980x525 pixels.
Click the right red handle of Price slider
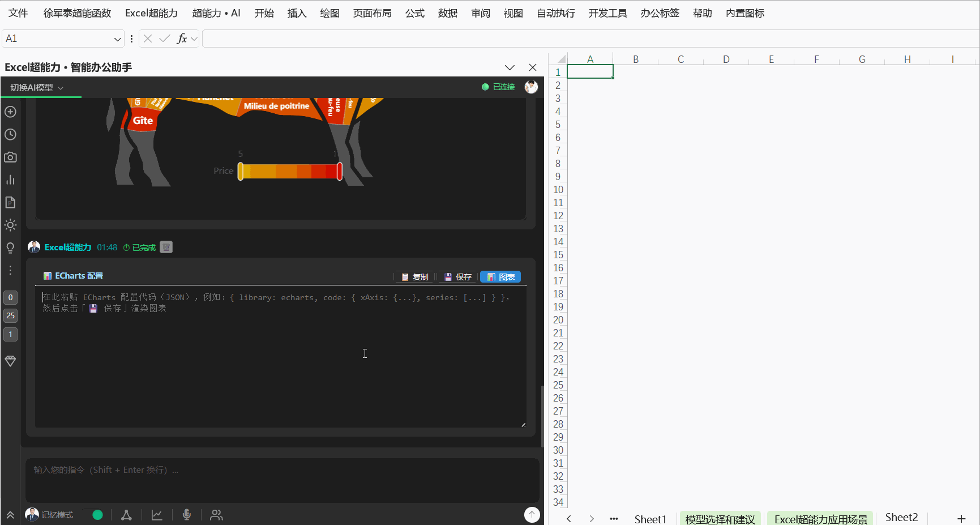(x=340, y=171)
